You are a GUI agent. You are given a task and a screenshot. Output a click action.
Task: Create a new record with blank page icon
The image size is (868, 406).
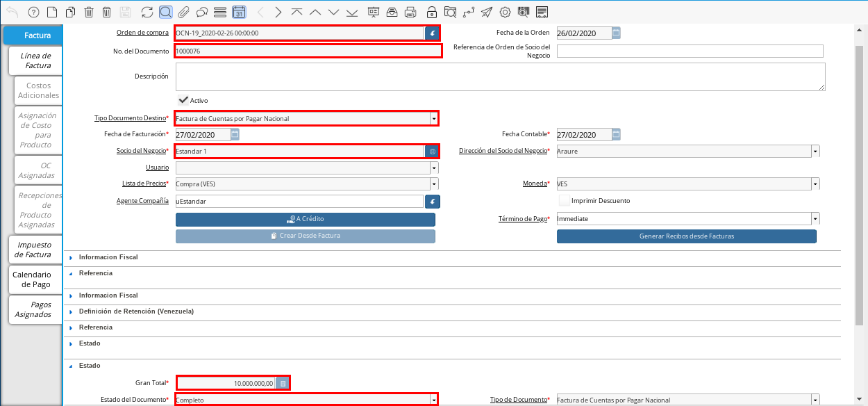[x=52, y=12]
